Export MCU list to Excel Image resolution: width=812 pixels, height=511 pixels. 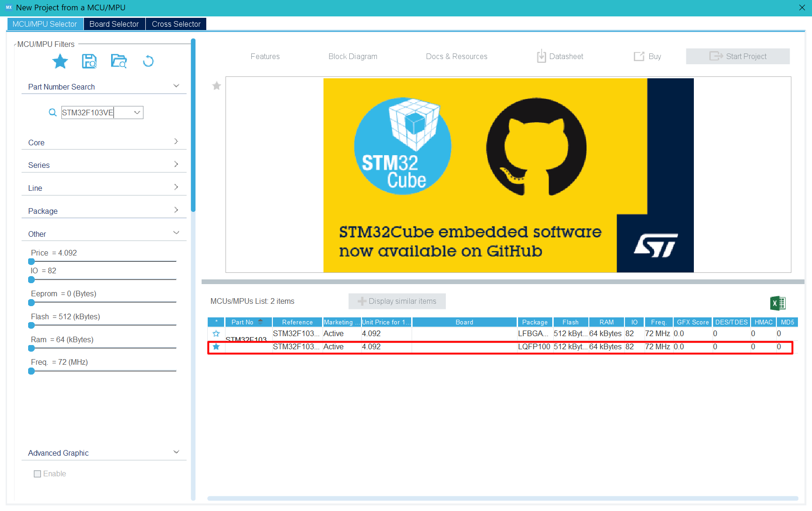778,303
